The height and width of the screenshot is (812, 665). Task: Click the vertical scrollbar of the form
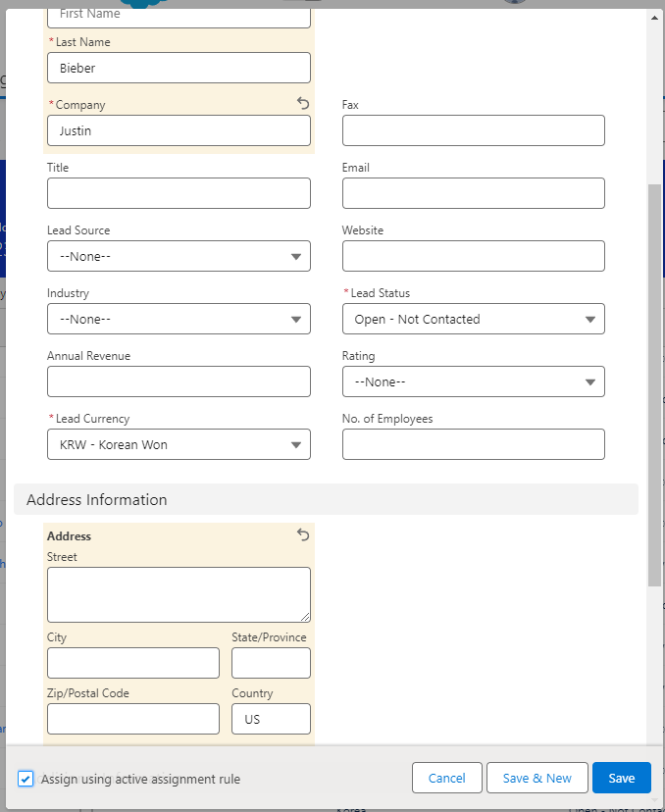(x=654, y=382)
